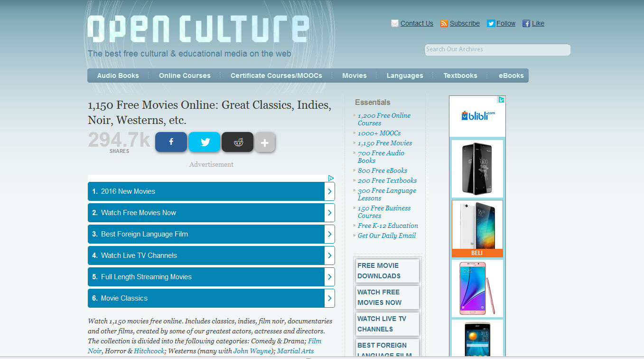Click arrow on Movie Classics row

[329, 298]
